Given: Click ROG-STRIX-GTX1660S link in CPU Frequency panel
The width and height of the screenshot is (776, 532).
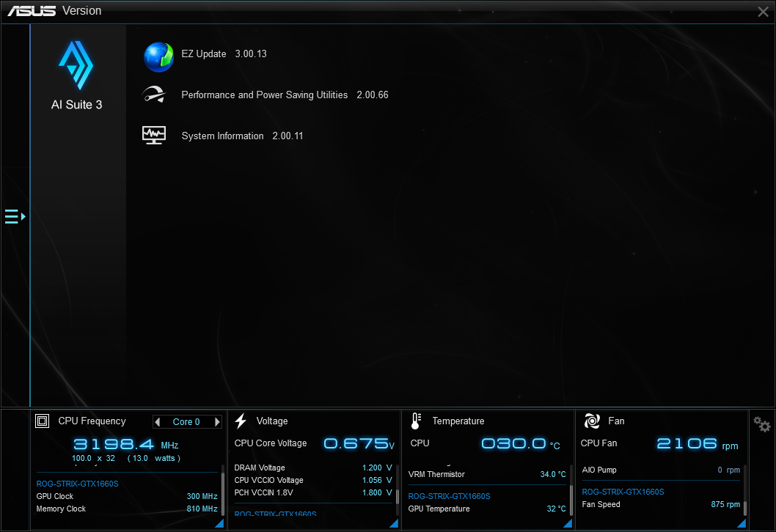Looking at the screenshot, I should (77, 484).
